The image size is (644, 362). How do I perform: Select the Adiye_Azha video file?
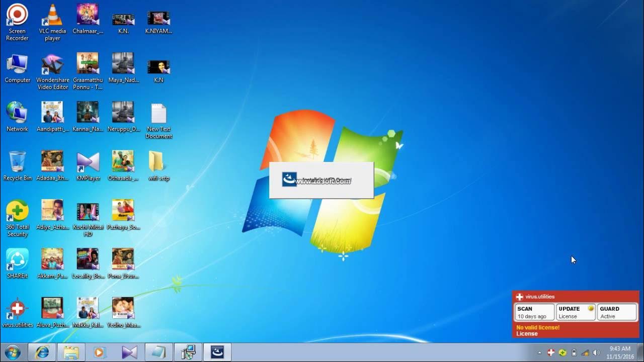click(52, 215)
